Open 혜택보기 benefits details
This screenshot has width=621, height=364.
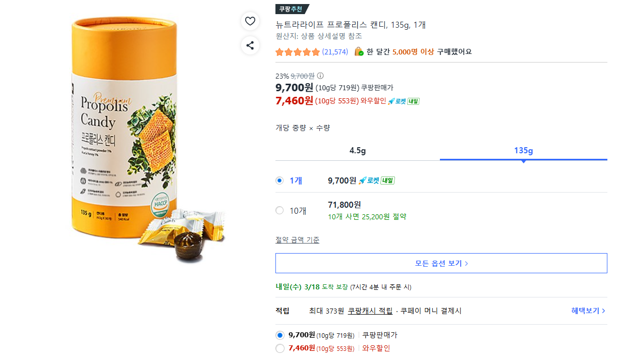[588, 311]
